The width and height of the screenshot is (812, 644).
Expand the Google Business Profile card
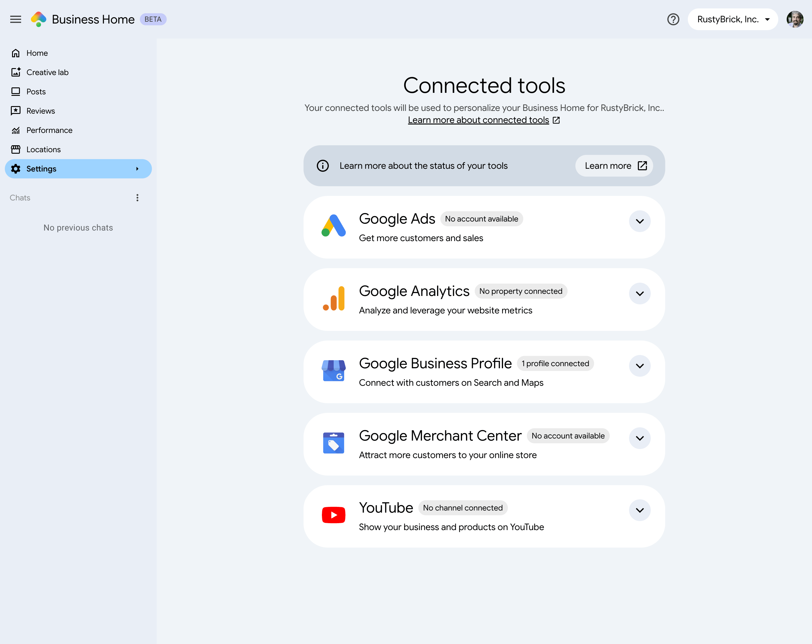click(640, 366)
